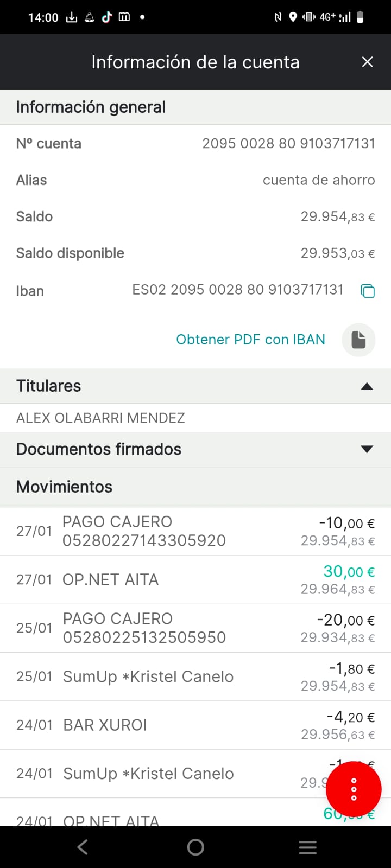Select the 27/01 PAGO CAJERO movement
Image resolution: width=391 pixels, height=868 pixels.
tap(195, 531)
